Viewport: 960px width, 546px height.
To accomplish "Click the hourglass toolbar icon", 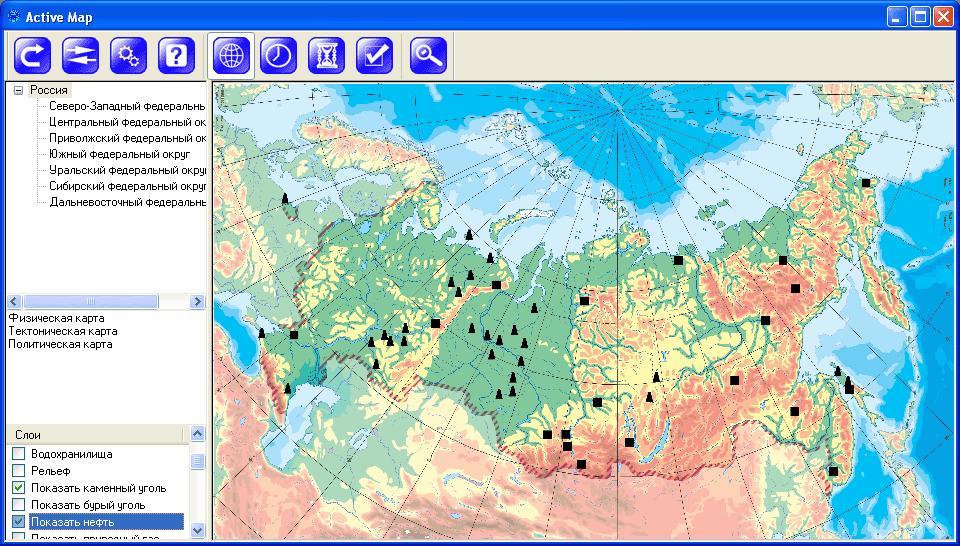I will (327, 56).
